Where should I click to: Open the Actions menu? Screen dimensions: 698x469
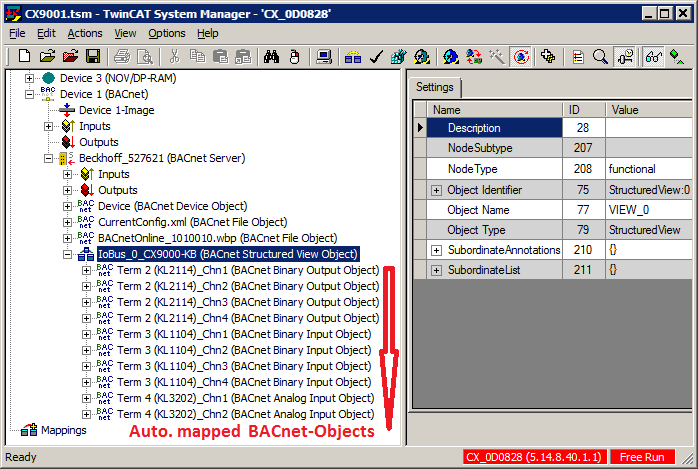(85, 33)
